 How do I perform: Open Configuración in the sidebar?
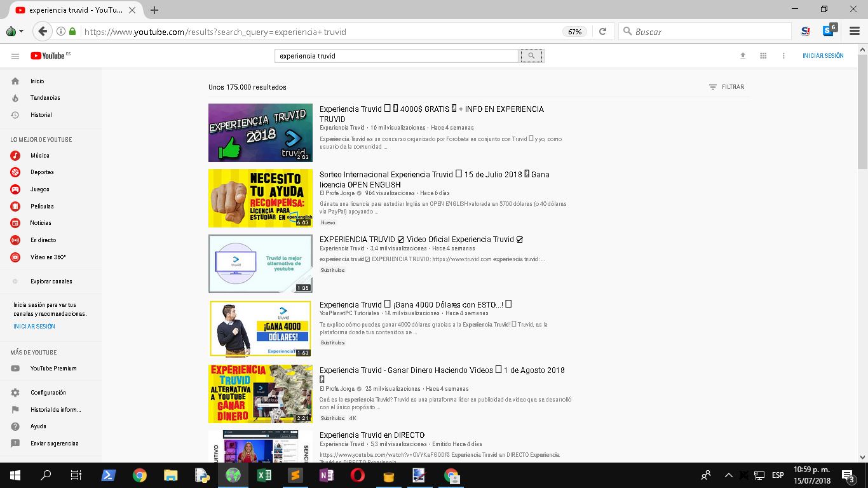click(48, 393)
